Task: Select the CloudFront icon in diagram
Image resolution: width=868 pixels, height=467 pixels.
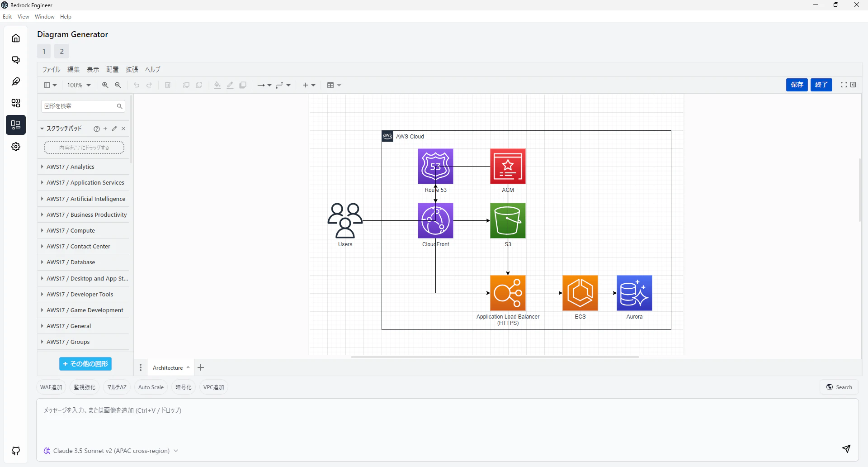Action: point(435,221)
